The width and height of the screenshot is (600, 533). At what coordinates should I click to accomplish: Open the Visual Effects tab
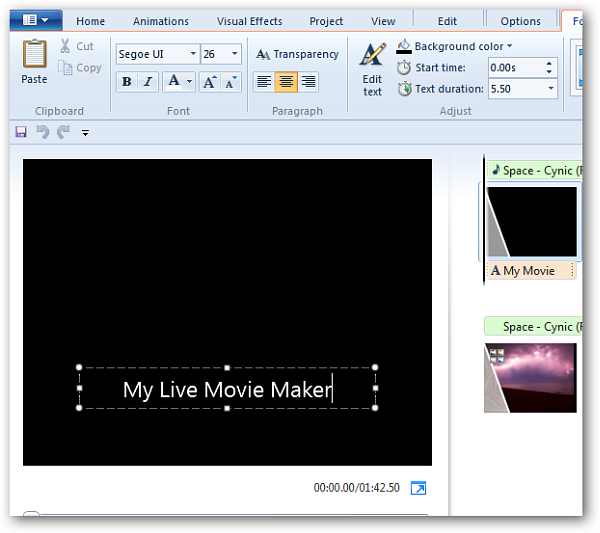249,21
